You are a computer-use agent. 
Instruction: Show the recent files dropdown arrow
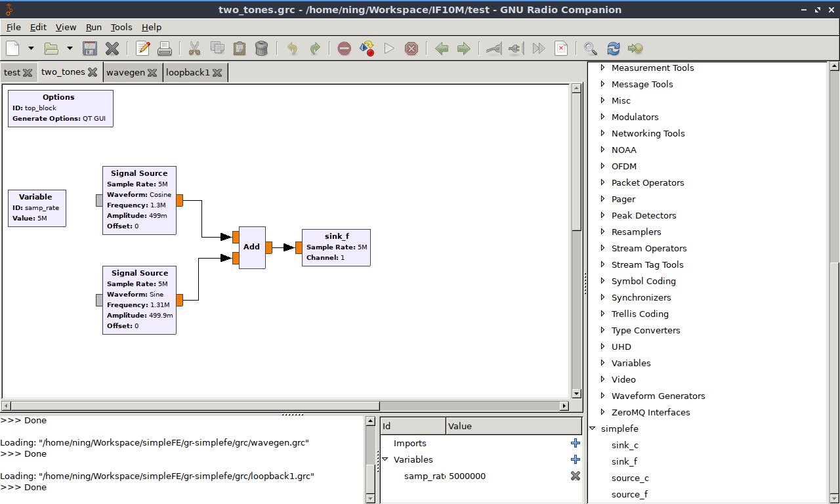(x=69, y=48)
